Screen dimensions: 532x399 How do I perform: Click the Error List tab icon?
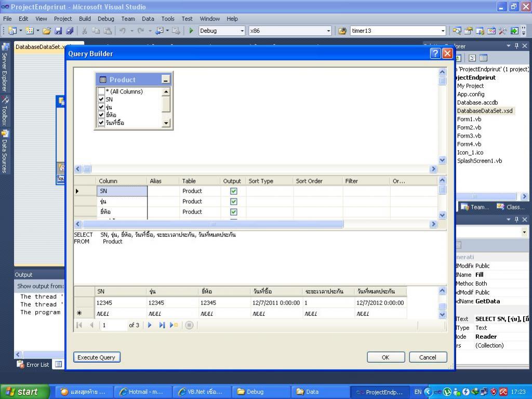click(x=21, y=365)
